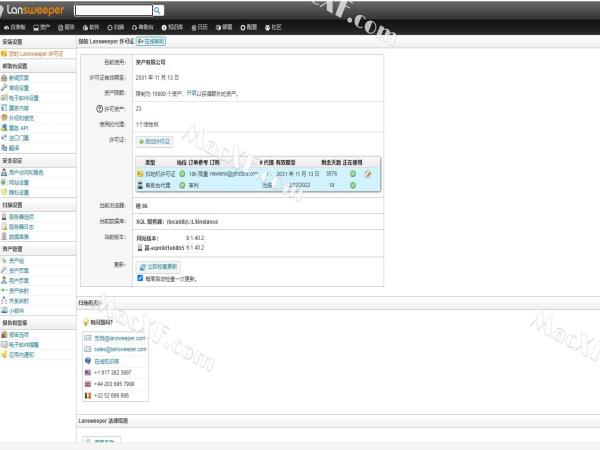Click in-use green check for 3576 days row

coord(353,174)
